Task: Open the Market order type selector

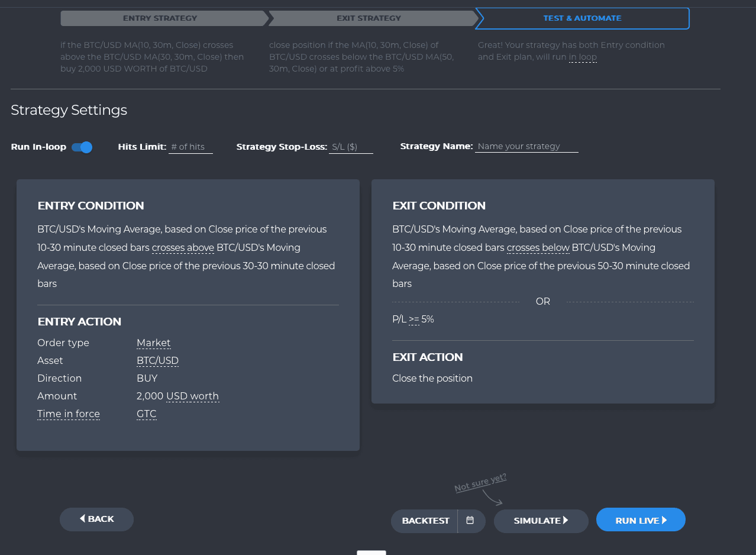Action: [153, 343]
